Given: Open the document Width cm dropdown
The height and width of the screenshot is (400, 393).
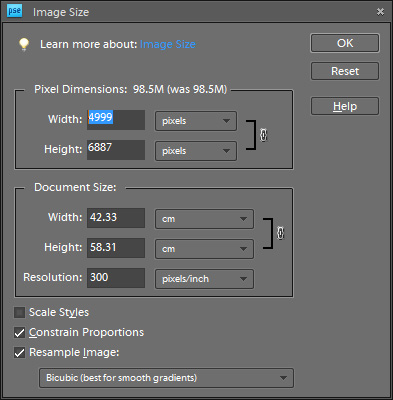Looking at the screenshot, I should [204, 219].
